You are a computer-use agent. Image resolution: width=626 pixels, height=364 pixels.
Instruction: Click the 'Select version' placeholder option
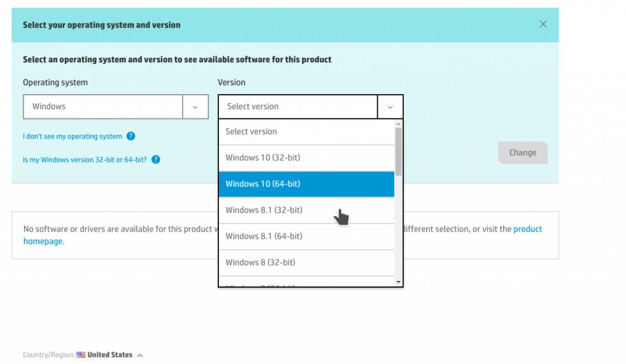[306, 131]
